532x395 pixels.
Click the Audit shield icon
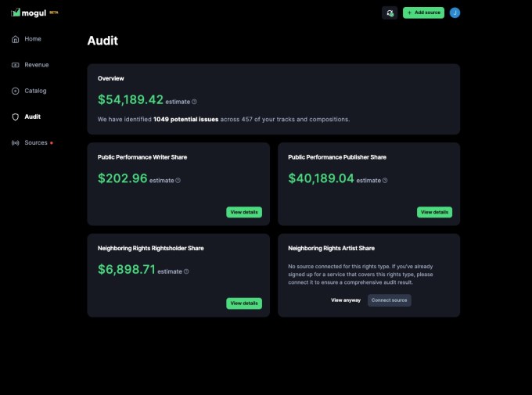click(x=16, y=117)
